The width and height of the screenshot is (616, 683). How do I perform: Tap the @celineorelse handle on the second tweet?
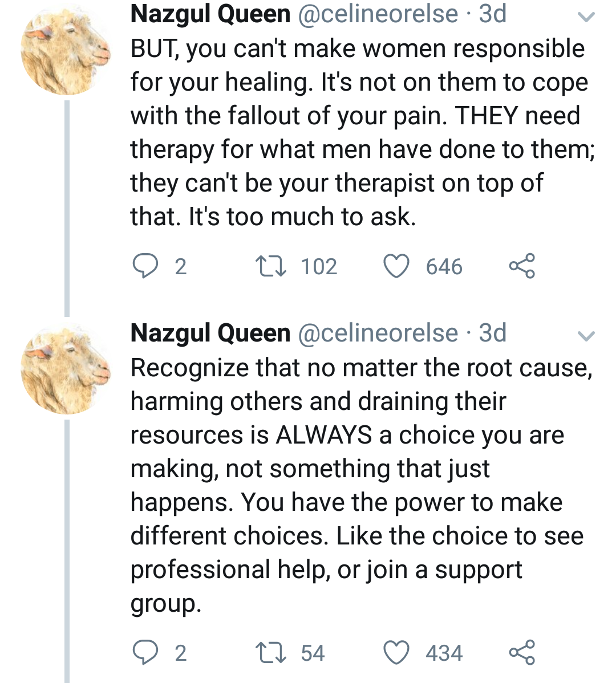pos(378,333)
